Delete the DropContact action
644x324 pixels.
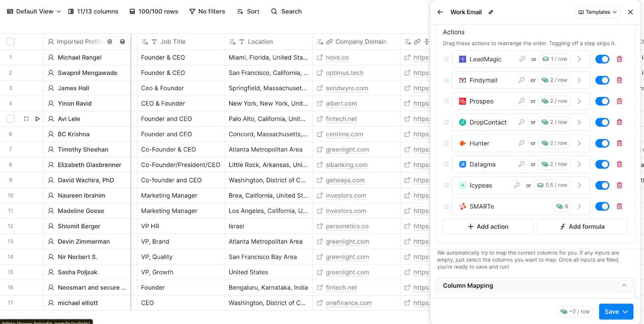click(619, 122)
